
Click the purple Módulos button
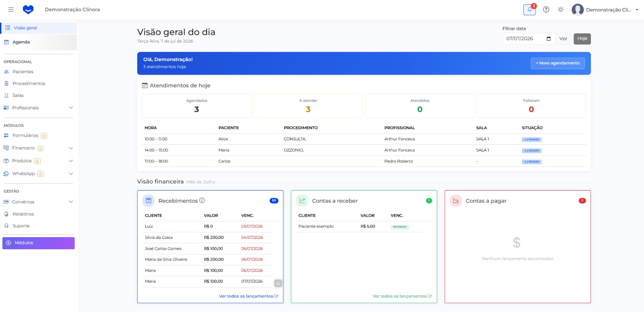[39, 243]
